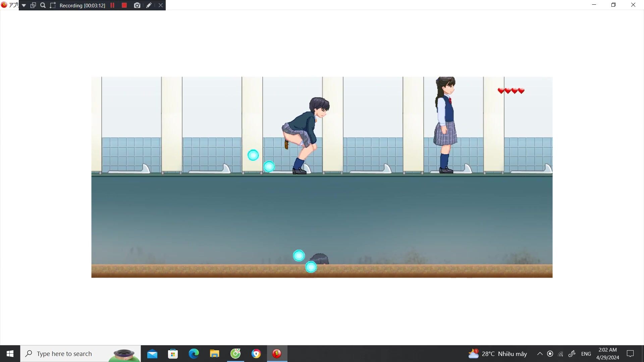
Task: Open Mail from taskbar
Action: click(x=152, y=354)
